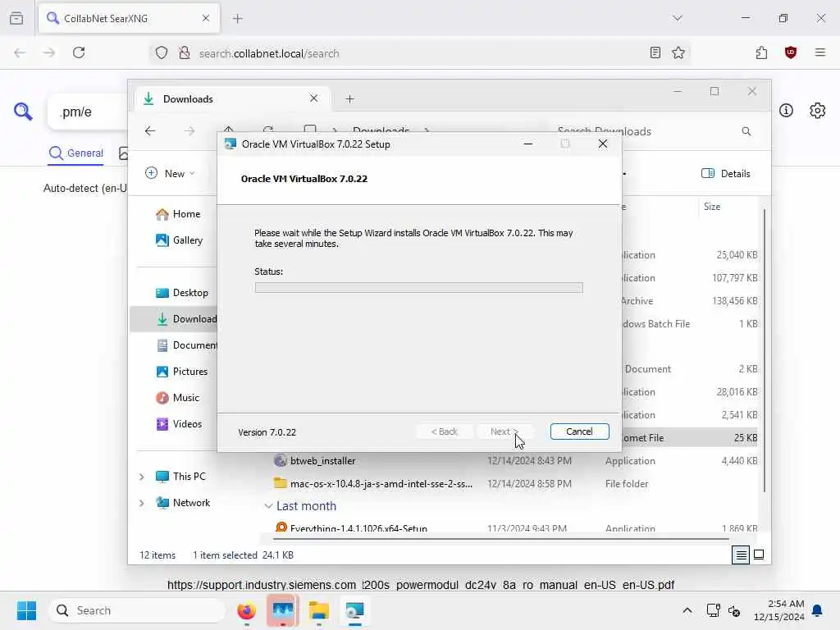840x630 pixels.
Task: Open Firefox hamburger menu
Action: [x=819, y=52]
